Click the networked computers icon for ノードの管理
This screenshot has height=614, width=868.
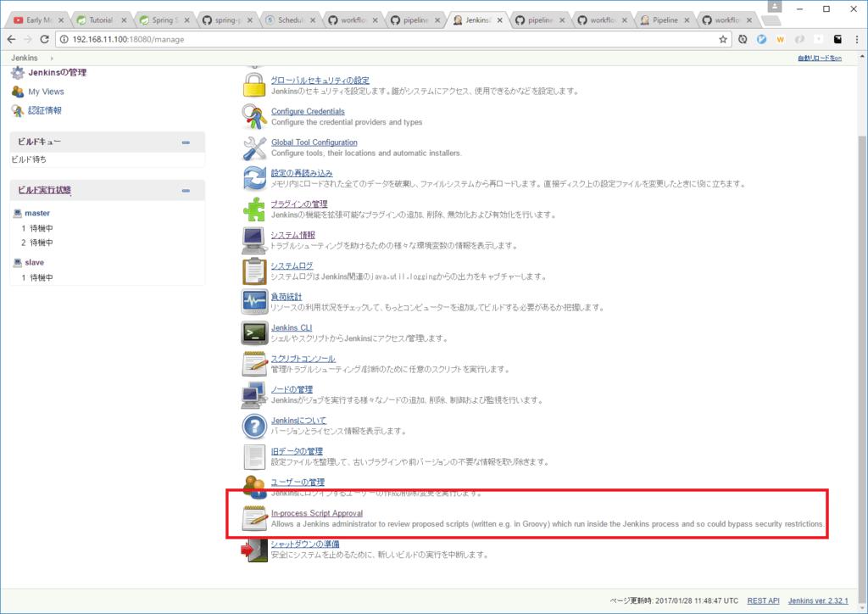[x=254, y=394]
